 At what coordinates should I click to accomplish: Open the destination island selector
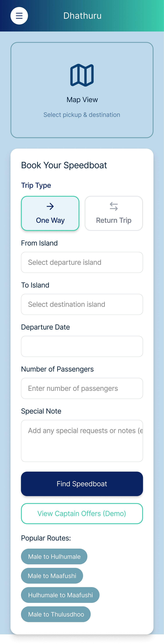point(82,304)
